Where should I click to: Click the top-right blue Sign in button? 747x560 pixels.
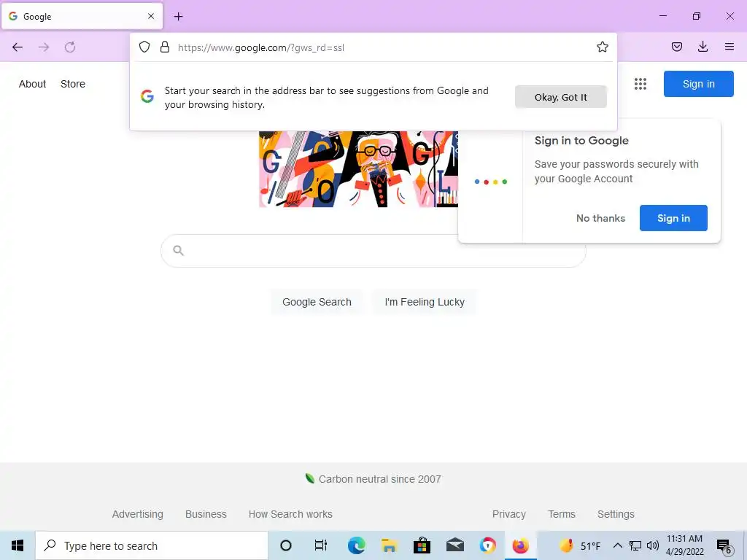[698, 84]
